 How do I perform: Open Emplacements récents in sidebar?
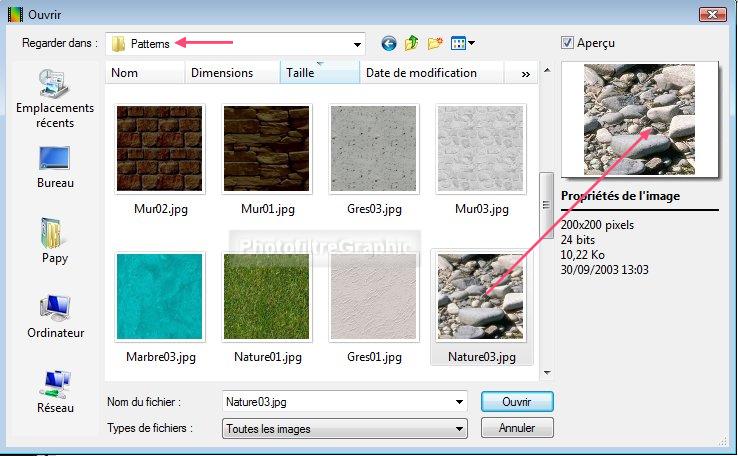point(52,98)
